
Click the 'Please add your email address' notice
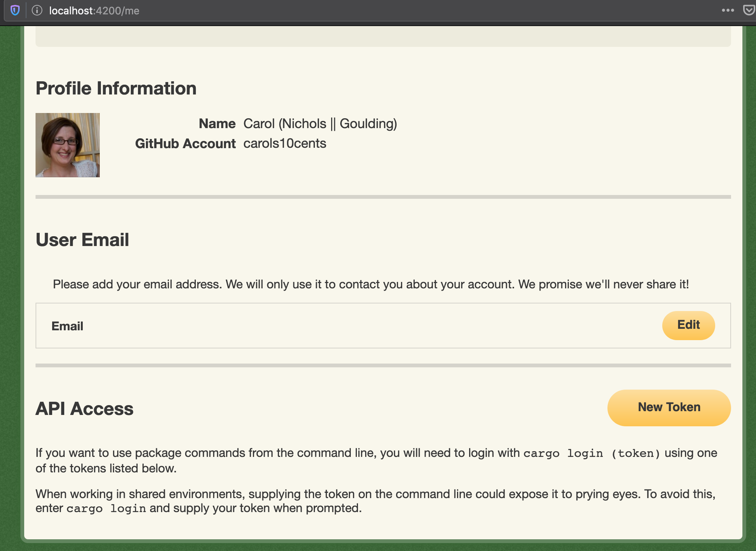tap(371, 284)
